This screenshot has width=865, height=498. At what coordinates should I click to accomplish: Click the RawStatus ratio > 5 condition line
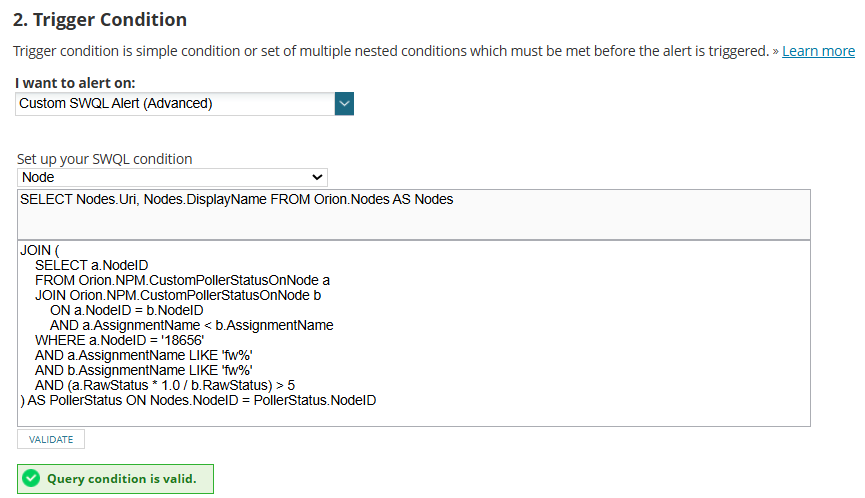pyautogui.click(x=165, y=385)
